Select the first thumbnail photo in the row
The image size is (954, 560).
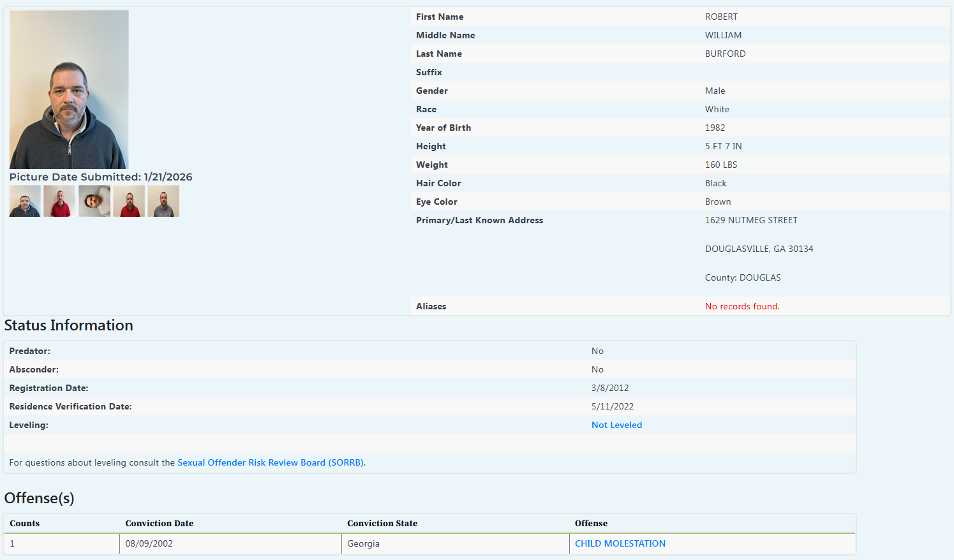tap(25, 201)
